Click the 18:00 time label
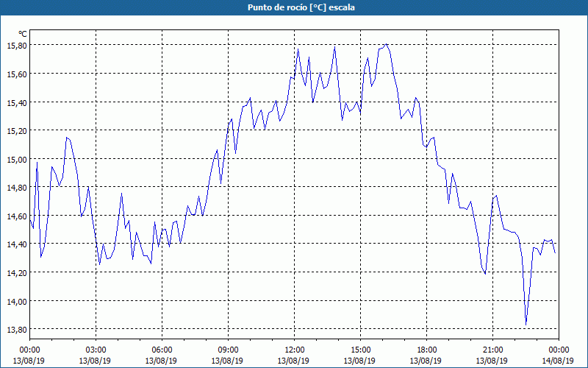 pos(427,350)
